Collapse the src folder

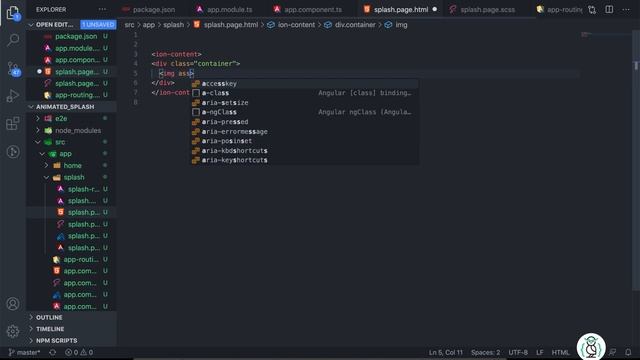point(60,142)
